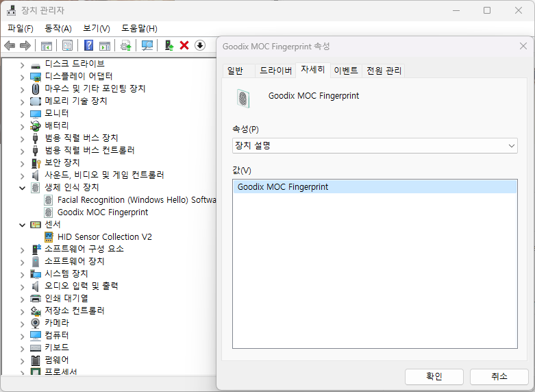This screenshot has width=535, height=392.
Task: Click the 확인 button
Action: click(434, 376)
